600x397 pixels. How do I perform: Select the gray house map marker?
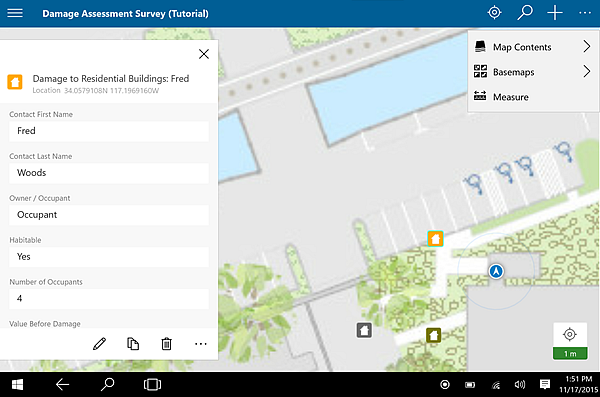click(x=364, y=330)
